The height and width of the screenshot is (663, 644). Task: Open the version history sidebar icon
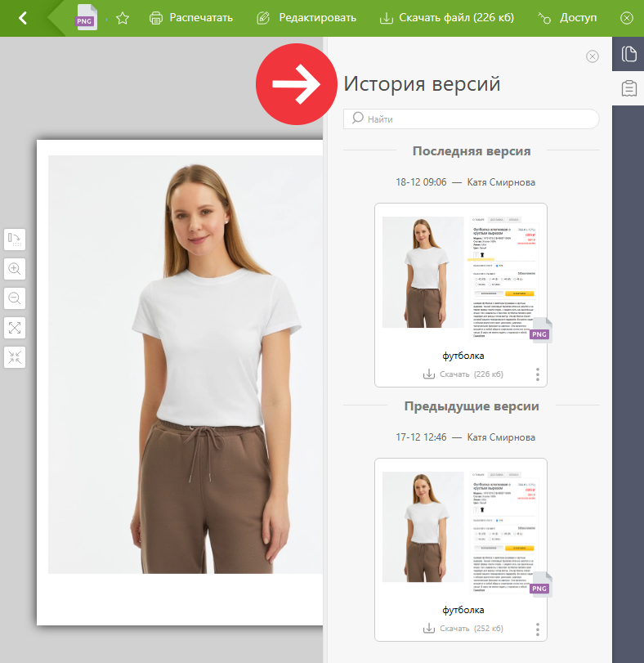point(628,54)
